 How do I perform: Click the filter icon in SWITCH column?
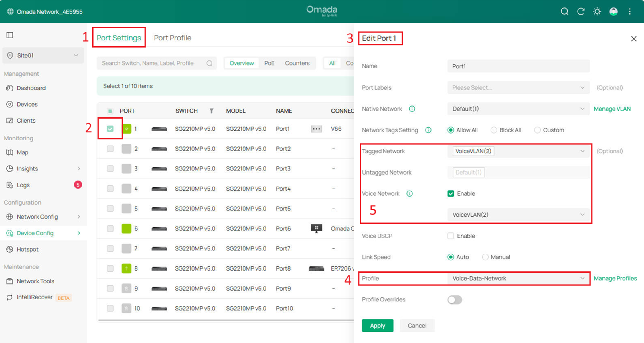[x=211, y=111]
